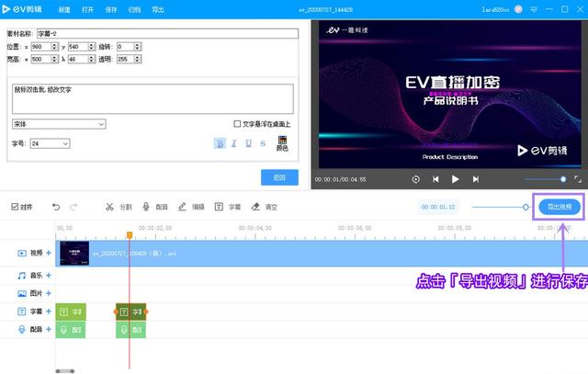Select the video clip thumbnail on timeline

click(x=74, y=254)
